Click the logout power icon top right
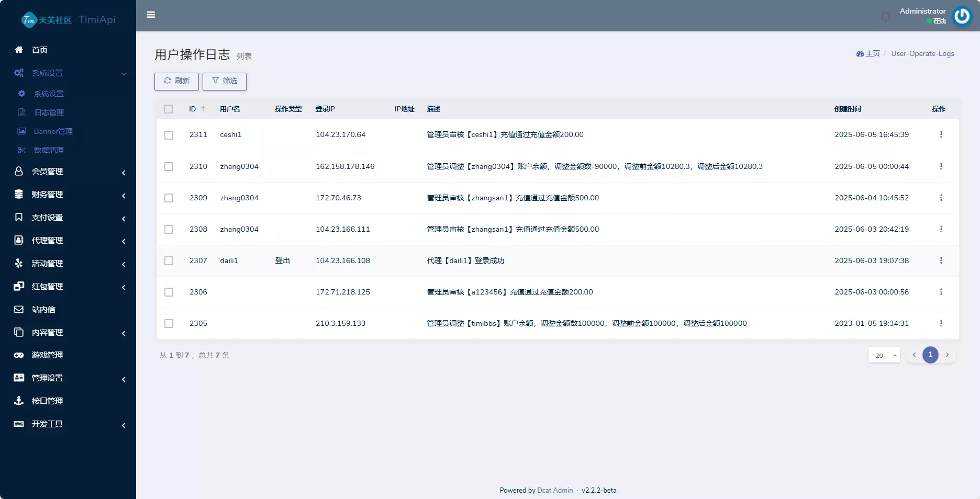This screenshot has width=980, height=499. (962, 16)
